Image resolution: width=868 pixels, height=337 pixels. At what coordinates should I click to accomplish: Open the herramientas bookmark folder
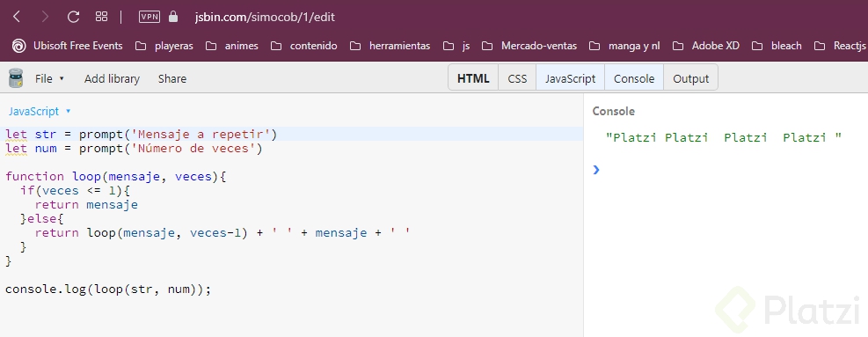point(390,46)
